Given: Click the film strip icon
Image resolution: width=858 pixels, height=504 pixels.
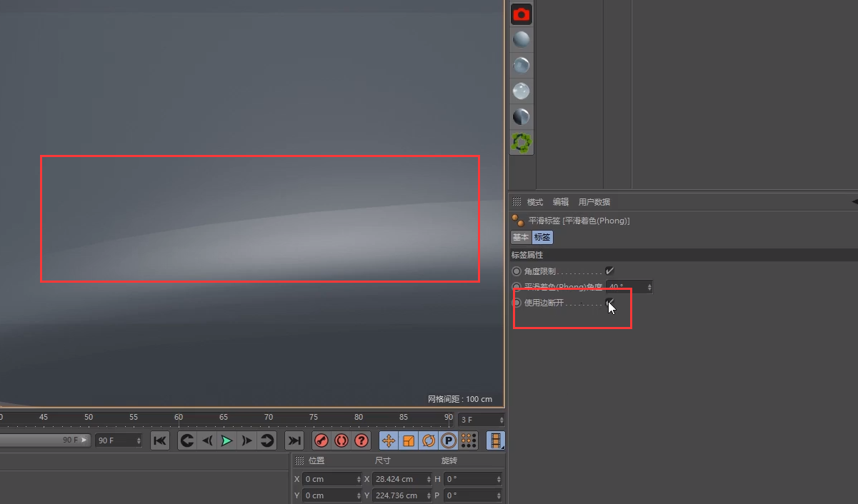Looking at the screenshot, I should (x=496, y=440).
